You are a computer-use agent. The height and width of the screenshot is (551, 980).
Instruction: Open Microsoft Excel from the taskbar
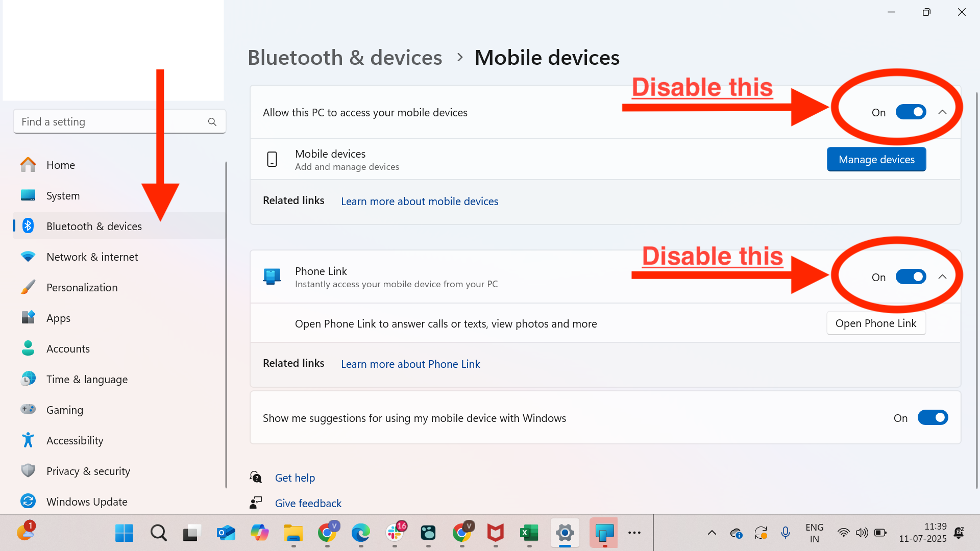point(529,533)
